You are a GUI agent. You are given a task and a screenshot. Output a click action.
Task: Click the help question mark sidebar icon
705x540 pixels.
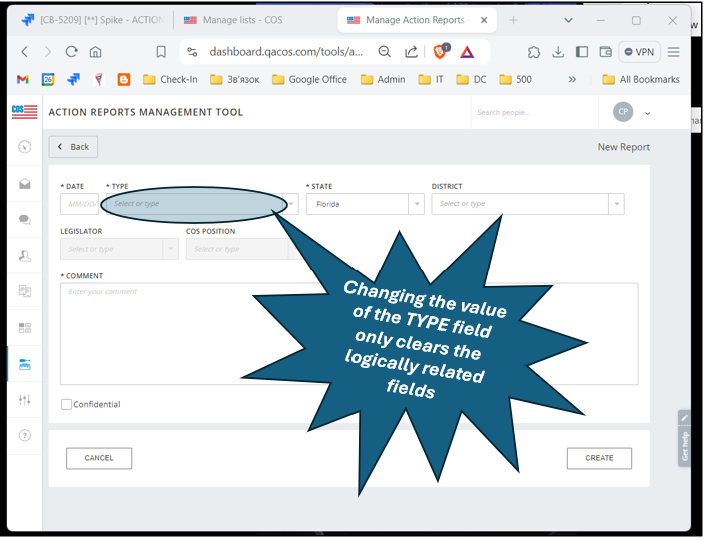pos(24,436)
